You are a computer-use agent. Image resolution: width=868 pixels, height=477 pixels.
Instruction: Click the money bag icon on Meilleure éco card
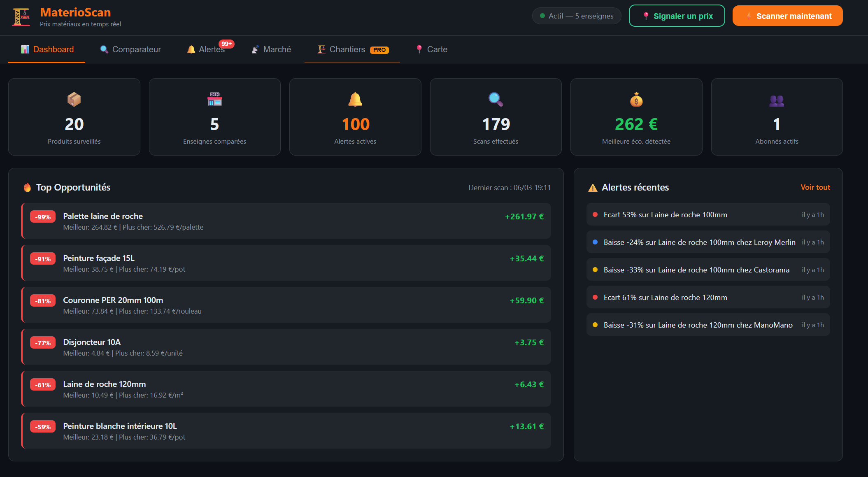[636, 99]
